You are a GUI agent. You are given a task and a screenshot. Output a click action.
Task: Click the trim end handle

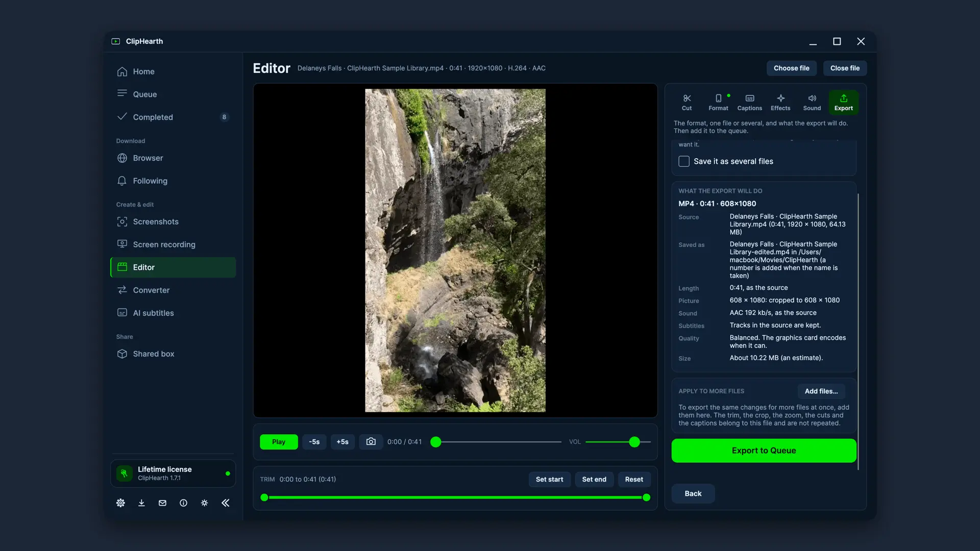click(646, 497)
